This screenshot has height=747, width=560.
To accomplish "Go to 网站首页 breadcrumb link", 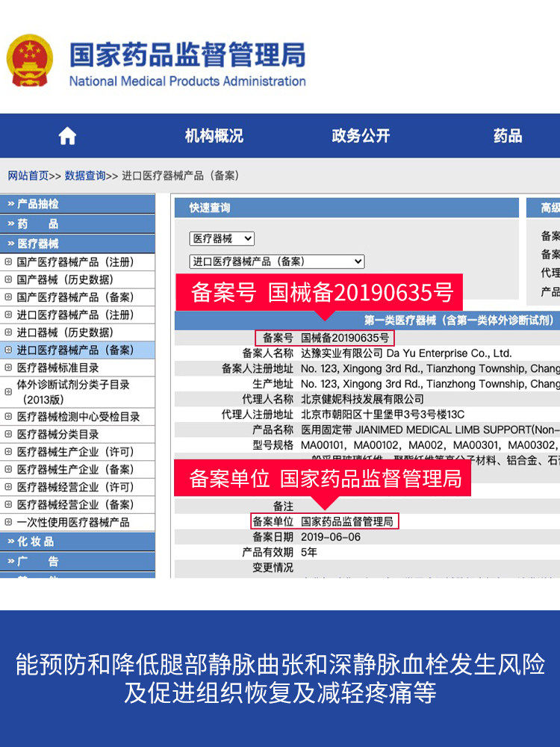I will 28,176.
